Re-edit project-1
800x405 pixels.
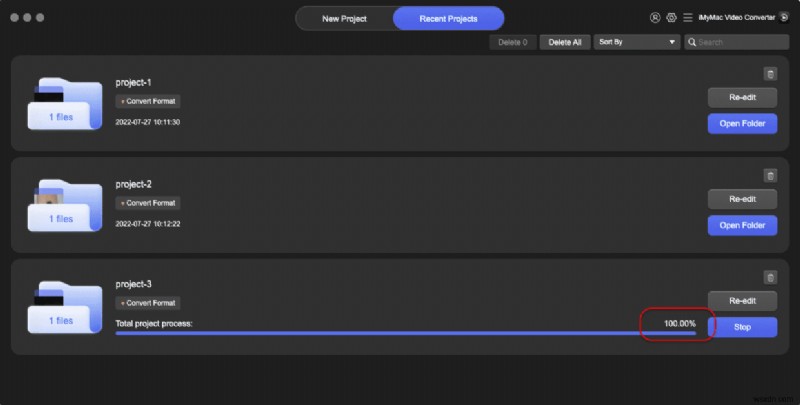pyautogui.click(x=742, y=97)
